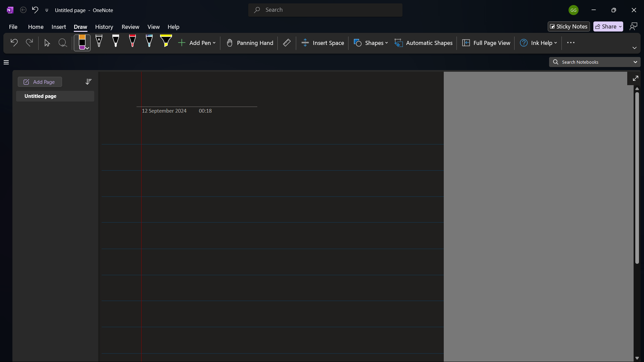Toggle the Ruler on the canvas
The height and width of the screenshot is (362, 644).
coord(287,43)
